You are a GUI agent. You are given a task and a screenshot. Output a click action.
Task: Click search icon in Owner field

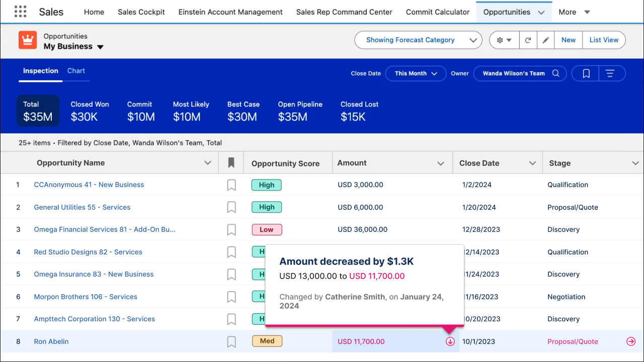click(556, 73)
